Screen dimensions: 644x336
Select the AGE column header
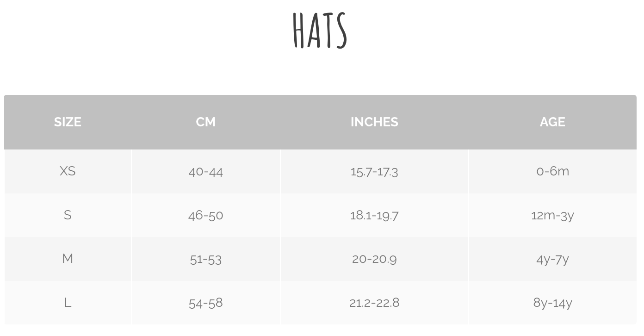pyautogui.click(x=552, y=122)
